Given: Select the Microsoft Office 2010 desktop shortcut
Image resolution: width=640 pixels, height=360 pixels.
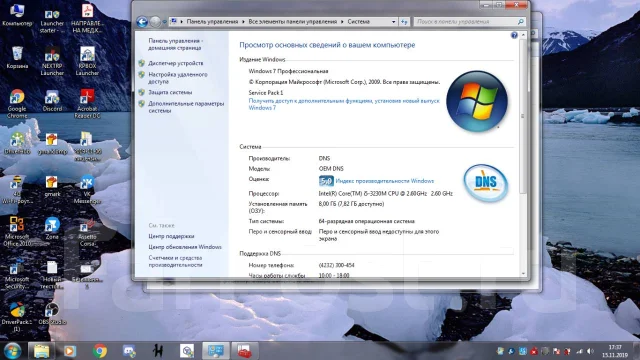Looking at the screenshot, I should [x=17, y=231].
